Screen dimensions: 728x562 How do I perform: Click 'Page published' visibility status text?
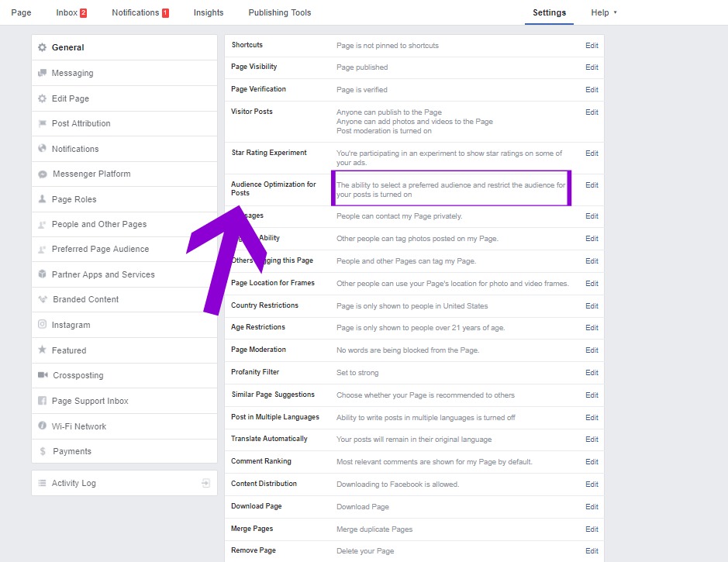[362, 67]
